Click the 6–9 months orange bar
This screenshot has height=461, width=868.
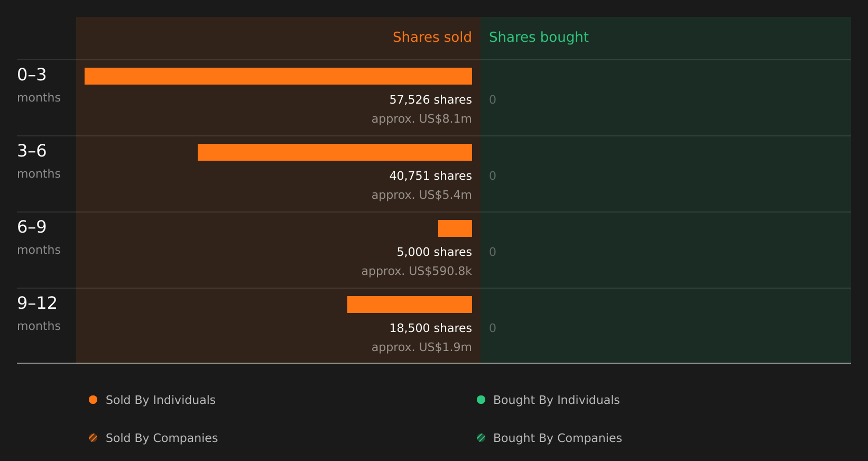pos(455,228)
